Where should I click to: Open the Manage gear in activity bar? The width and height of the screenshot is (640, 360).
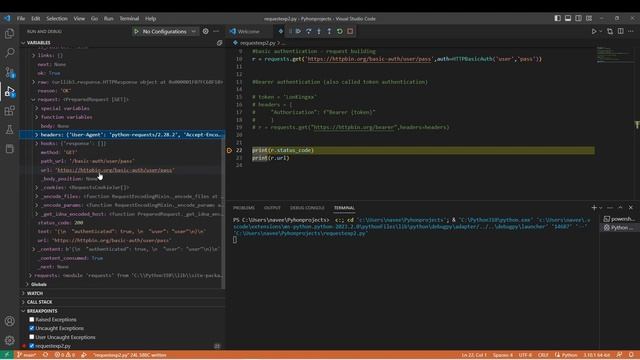(9, 340)
